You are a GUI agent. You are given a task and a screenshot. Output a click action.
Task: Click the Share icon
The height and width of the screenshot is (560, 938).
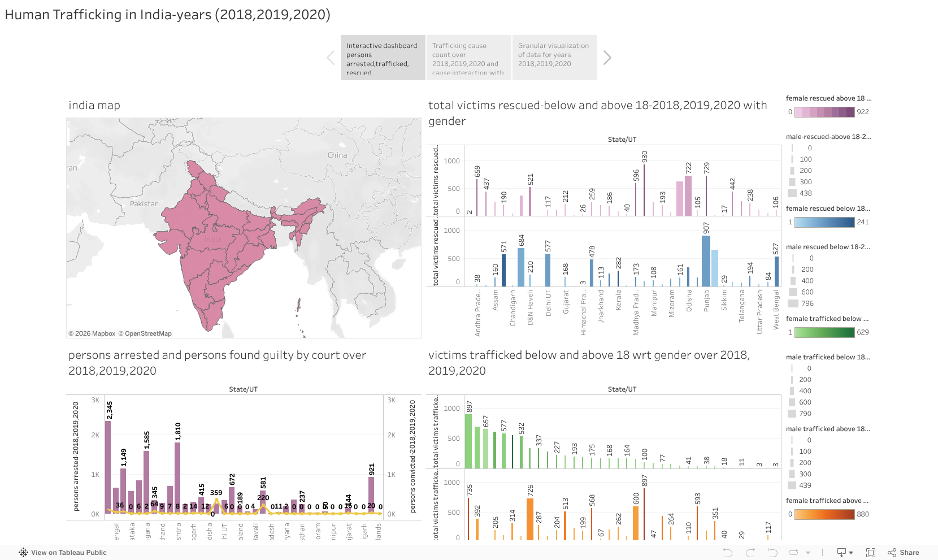pyautogui.click(x=903, y=553)
